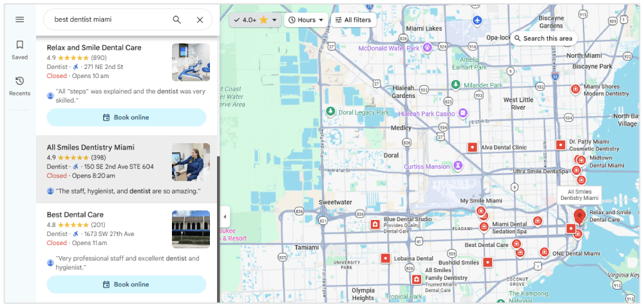Click 'Opens 8:20 am' hours text
Viewport: 644px width, 307px height.
[x=93, y=175]
